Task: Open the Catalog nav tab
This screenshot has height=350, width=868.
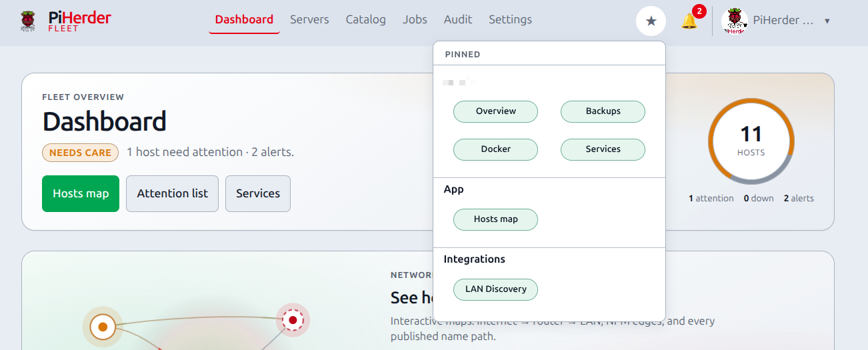Action: (365, 19)
